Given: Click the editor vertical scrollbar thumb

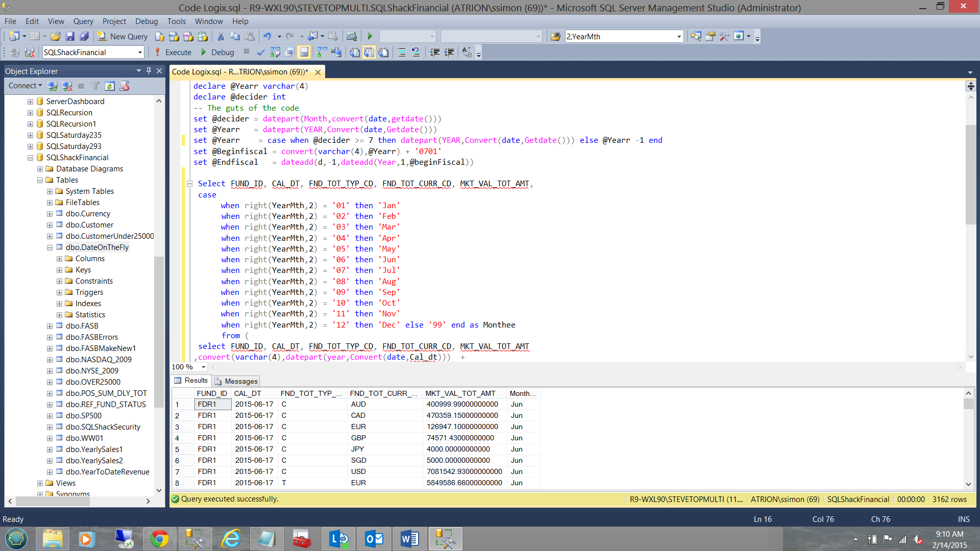Looking at the screenshot, I should point(970,173).
